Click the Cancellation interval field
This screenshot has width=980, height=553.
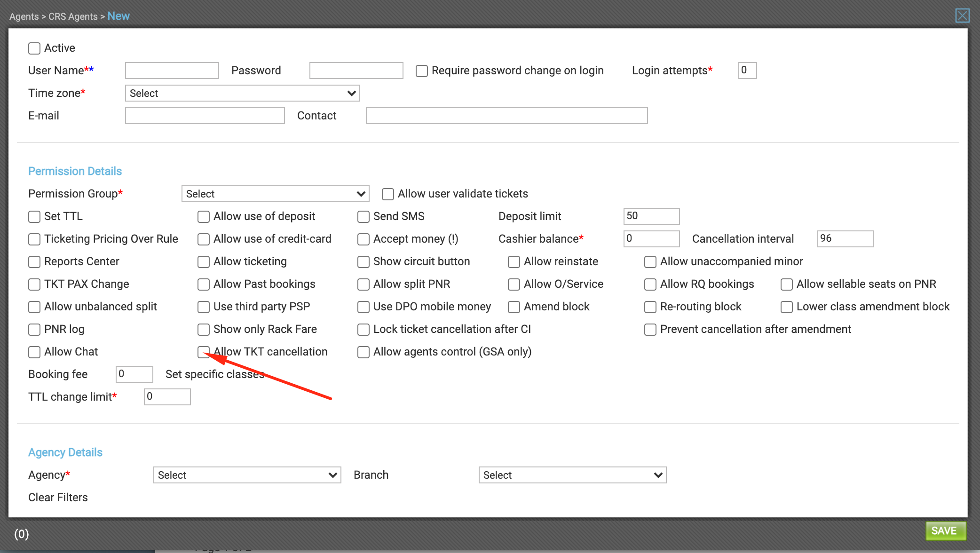click(x=846, y=239)
